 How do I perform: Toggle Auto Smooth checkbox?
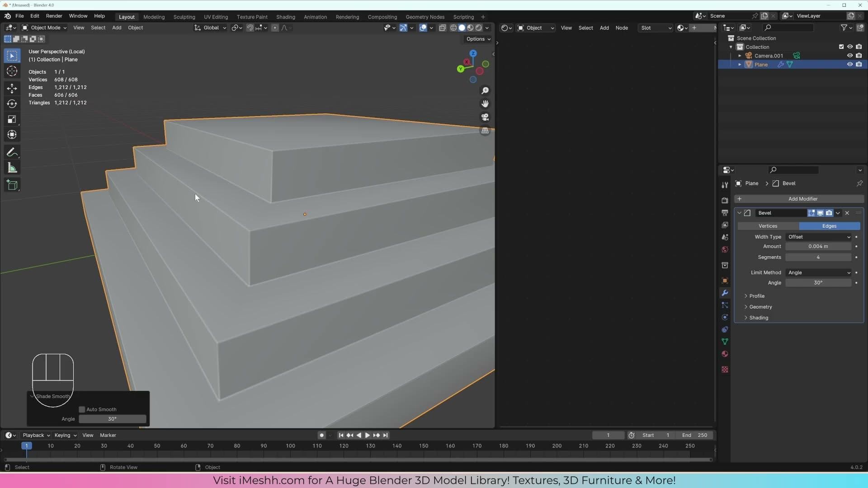tap(82, 409)
